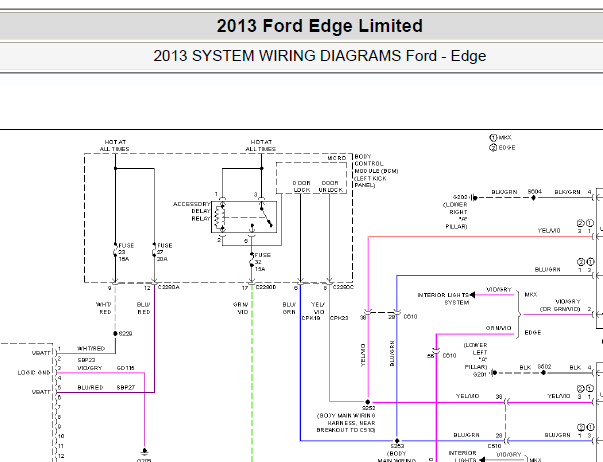Select the "HOT AT ALL TIMES" label above Fuse 23
The width and height of the screenshot is (603, 462).
coord(115,145)
